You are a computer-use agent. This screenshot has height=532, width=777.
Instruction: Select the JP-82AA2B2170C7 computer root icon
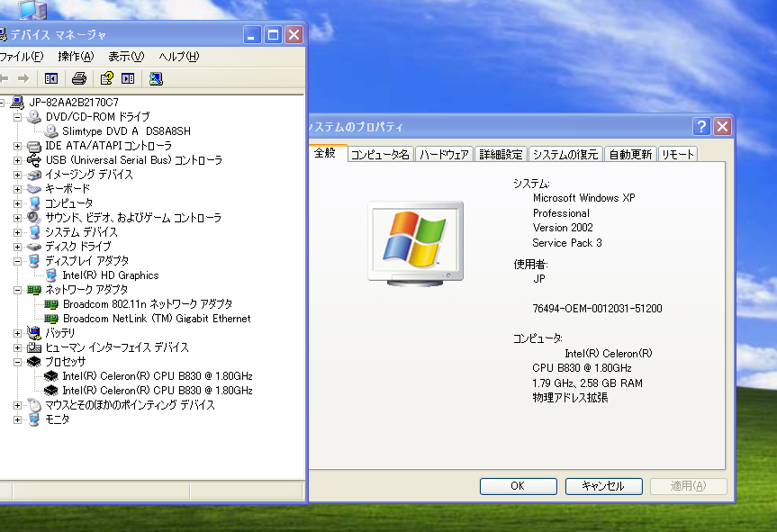pyautogui.click(x=17, y=102)
